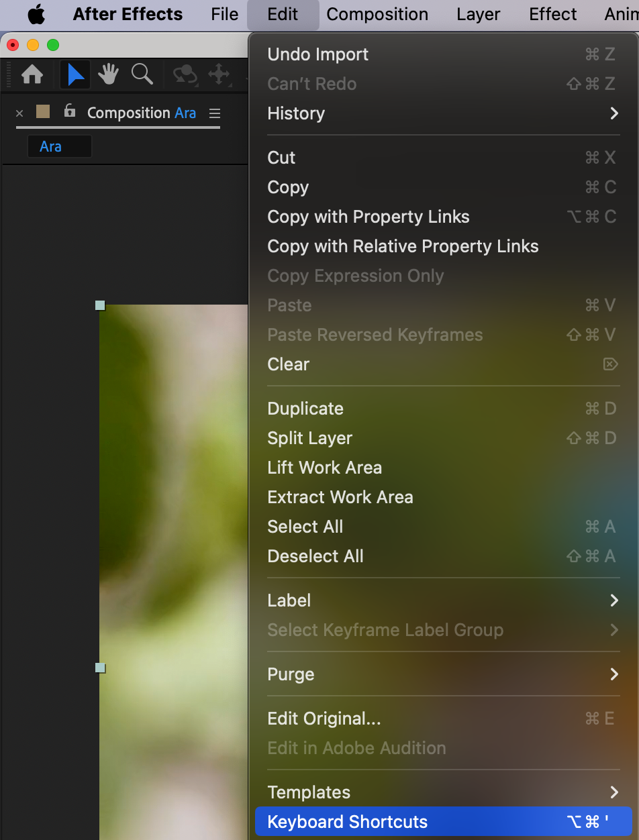Click the Ara breadcrumb button

[59, 146]
